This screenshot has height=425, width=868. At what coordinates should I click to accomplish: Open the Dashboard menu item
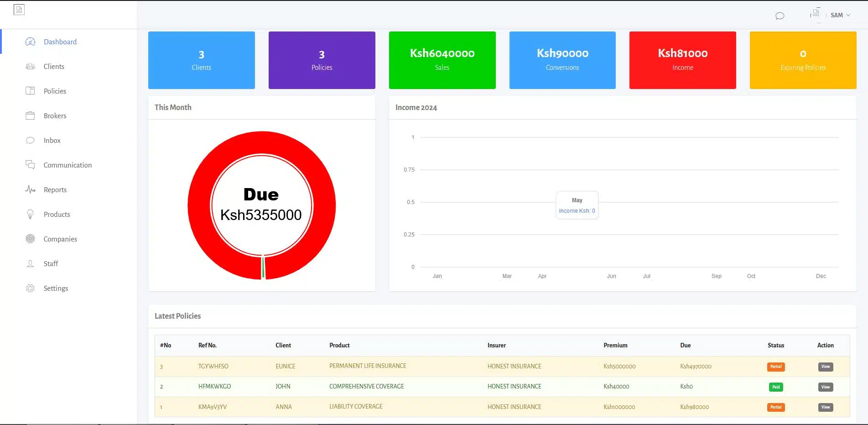[x=60, y=42]
